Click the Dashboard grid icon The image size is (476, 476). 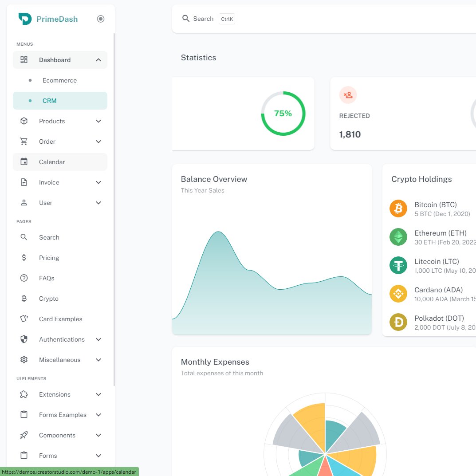click(x=24, y=60)
